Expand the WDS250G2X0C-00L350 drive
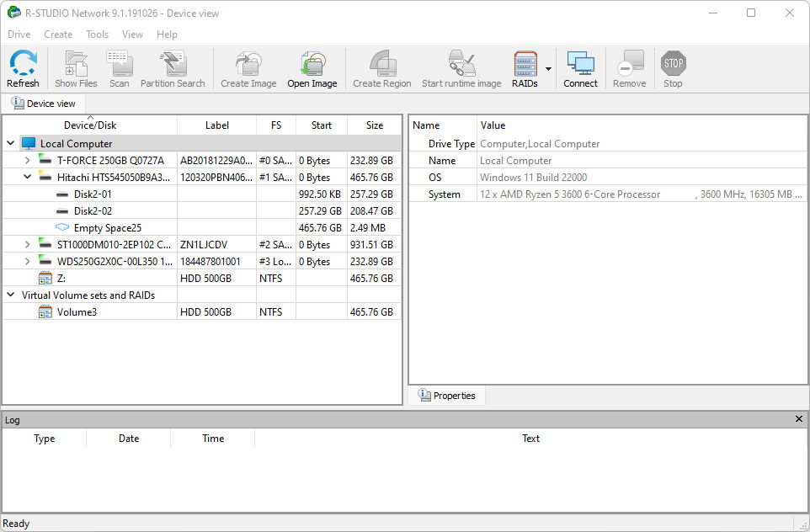Image resolution: width=810 pixels, height=532 pixels. (x=27, y=261)
